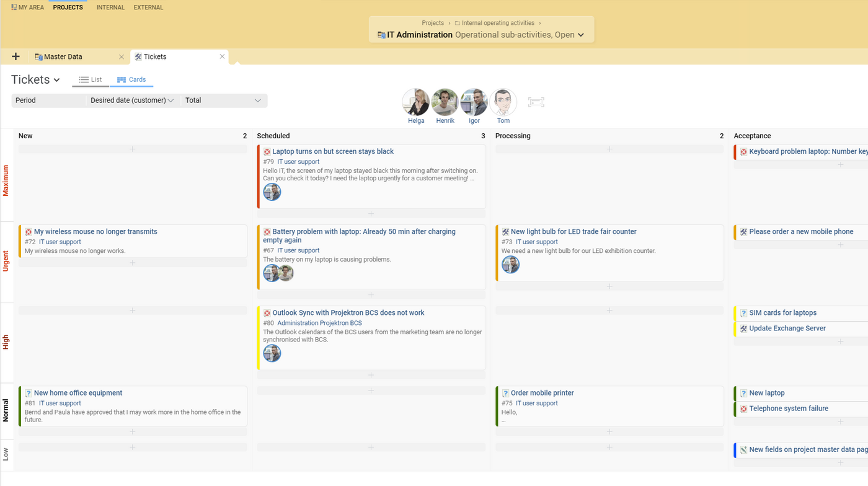
Task: Open the EXTERNAL menu
Action: [149, 7]
